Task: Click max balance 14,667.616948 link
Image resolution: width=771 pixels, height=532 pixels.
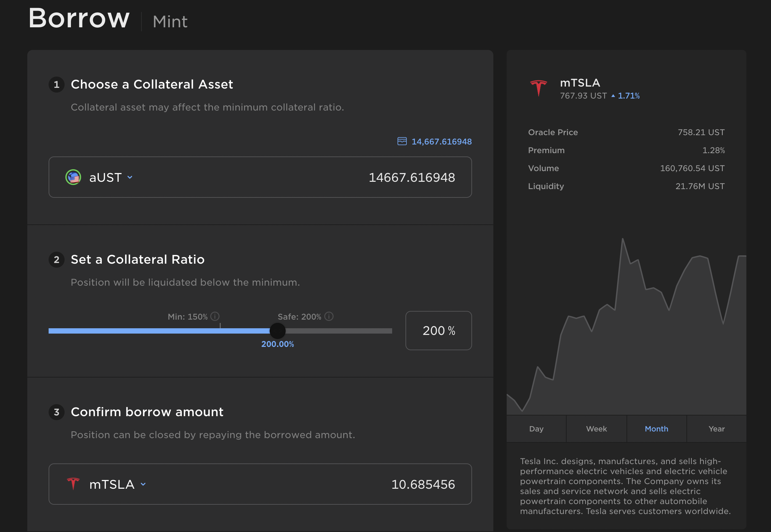Action: (x=441, y=142)
